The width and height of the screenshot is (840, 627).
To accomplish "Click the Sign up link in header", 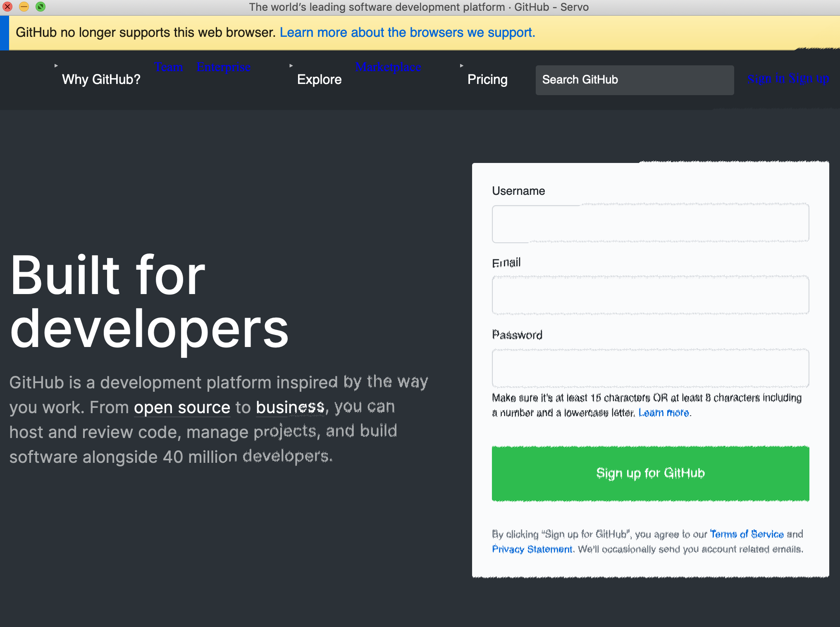I will coord(809,79).
